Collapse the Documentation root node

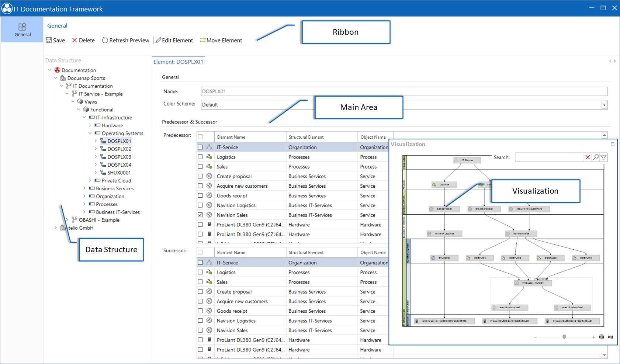[x=50, y=70]
